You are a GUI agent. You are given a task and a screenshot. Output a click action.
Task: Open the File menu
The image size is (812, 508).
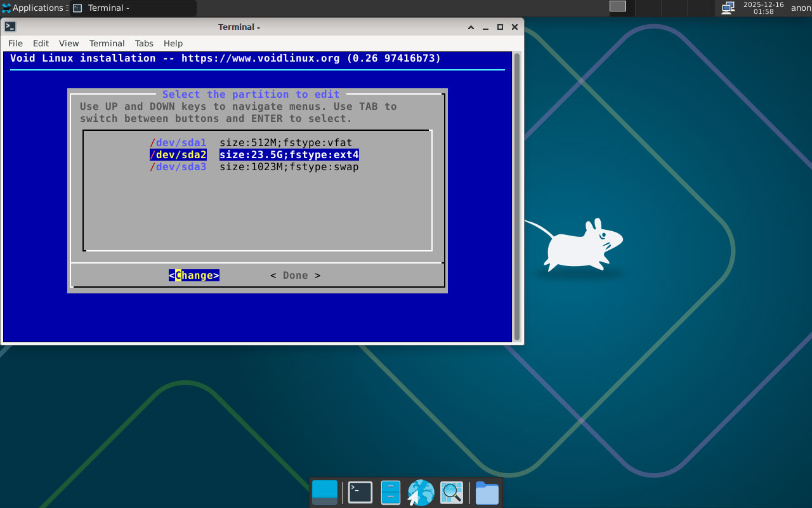click(x=15, y=43)
